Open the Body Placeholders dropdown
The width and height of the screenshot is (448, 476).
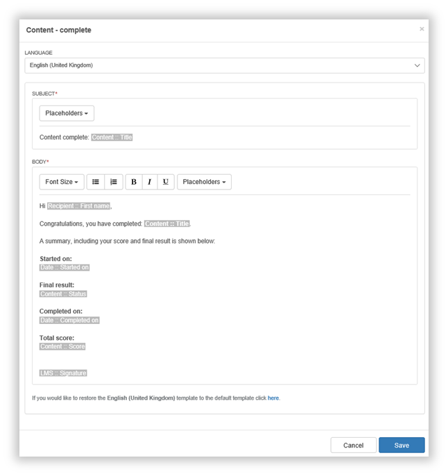(204, 182)
